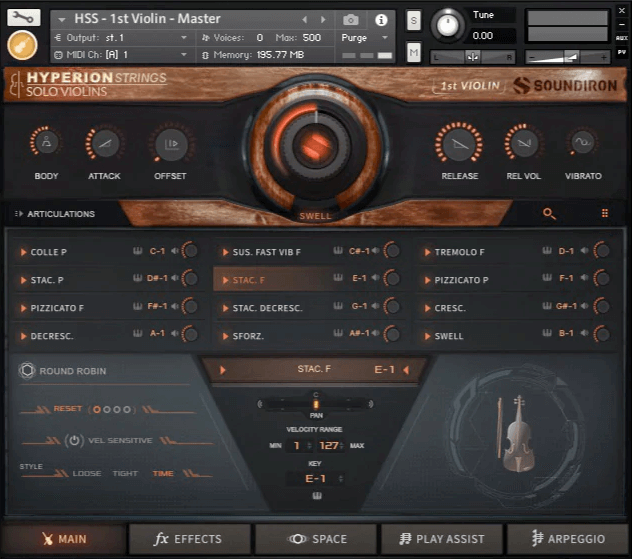The image size is (632, 559).
Task: Take a snapshot with the camera icon
Action: (x=350, y=19)
